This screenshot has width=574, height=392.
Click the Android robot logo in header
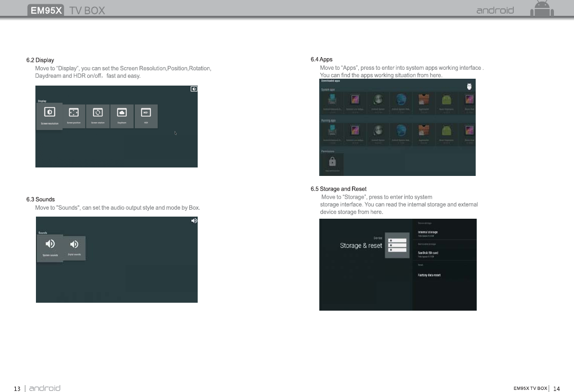coord(542,9)
